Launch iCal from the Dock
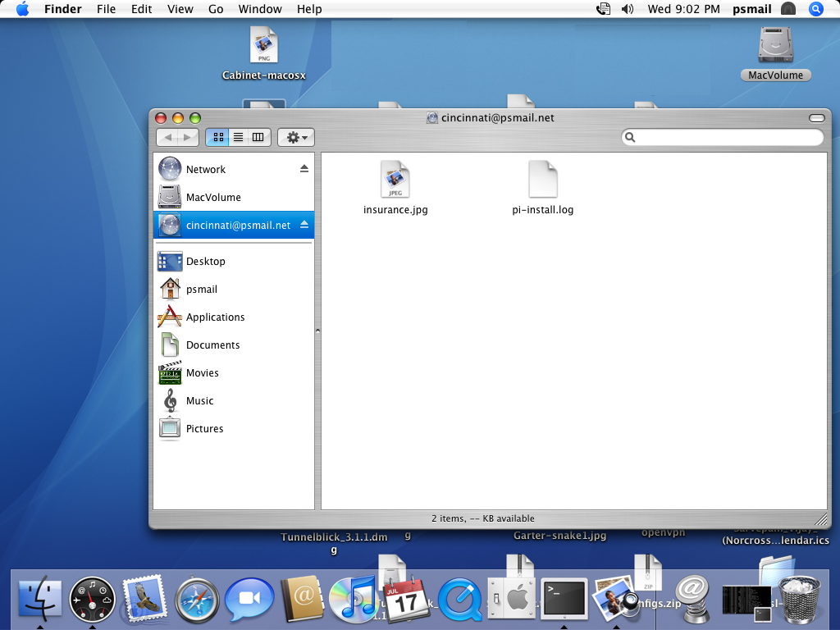 coord(406,600)
